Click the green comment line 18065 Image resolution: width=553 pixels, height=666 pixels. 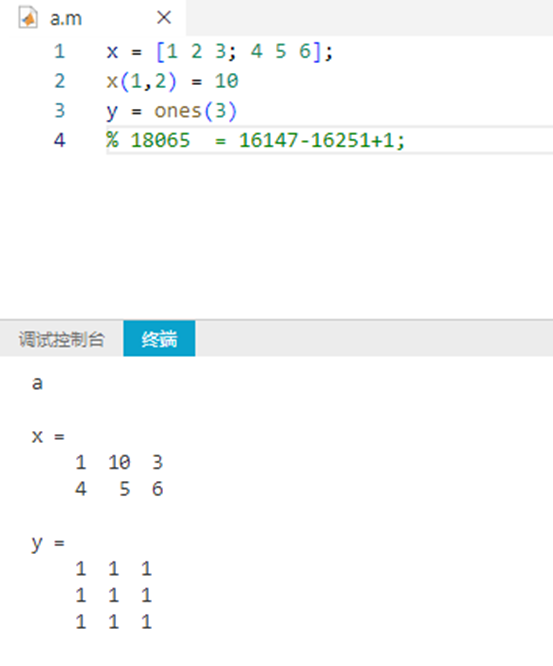coord(256,140)
